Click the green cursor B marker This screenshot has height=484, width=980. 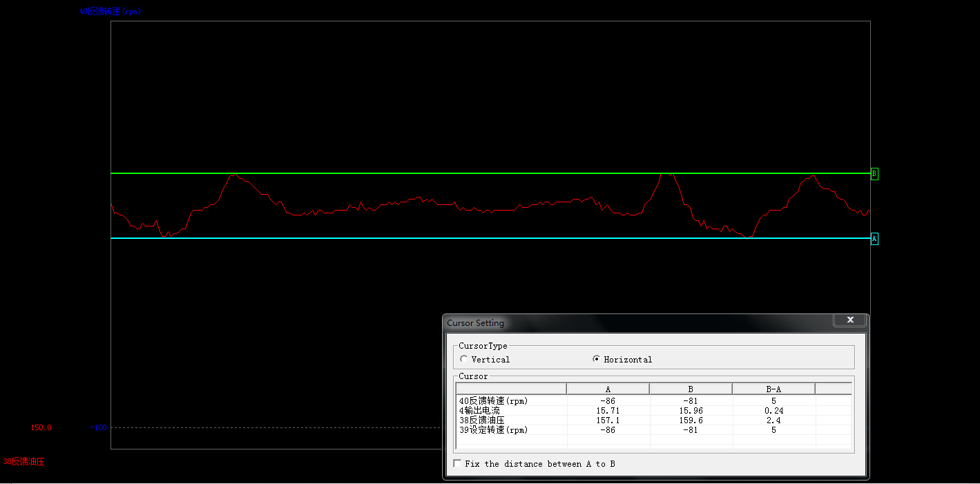coord(874,174)
